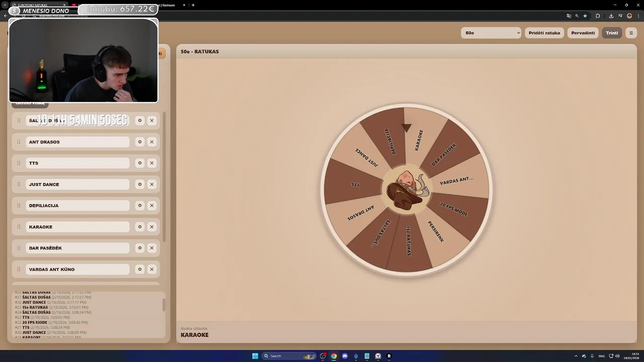
Task: Grab drag handle of DEPILIACIJA row
Action: pos(19,206)
